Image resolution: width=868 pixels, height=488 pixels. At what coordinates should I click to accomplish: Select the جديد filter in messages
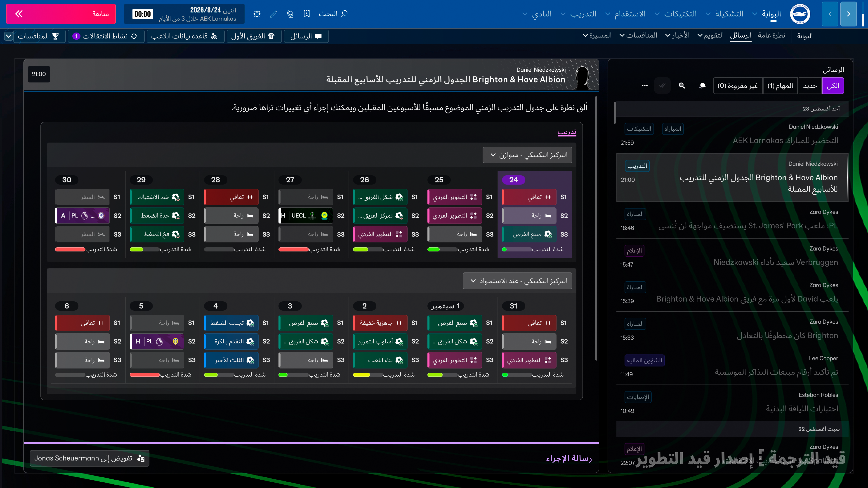pos(810,86)
